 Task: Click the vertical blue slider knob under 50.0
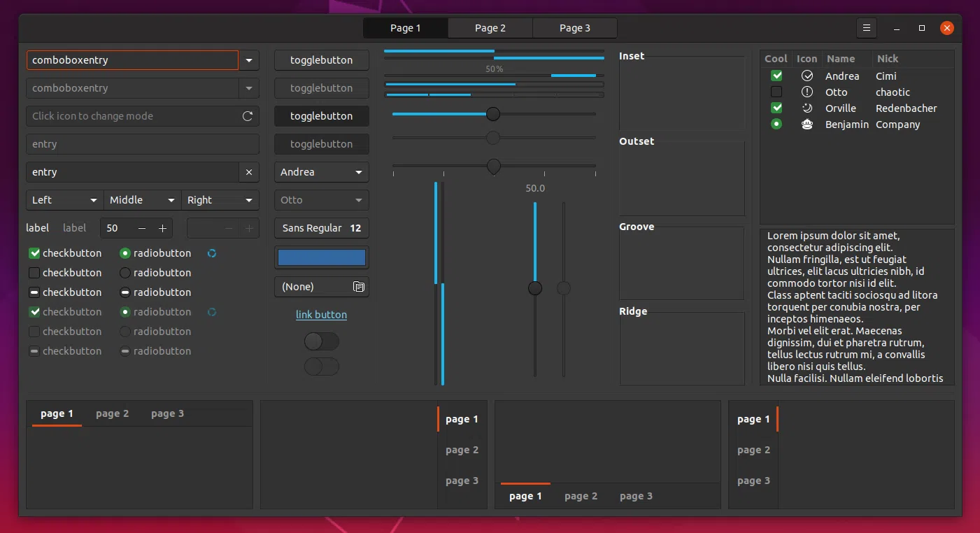coord(535,288)
